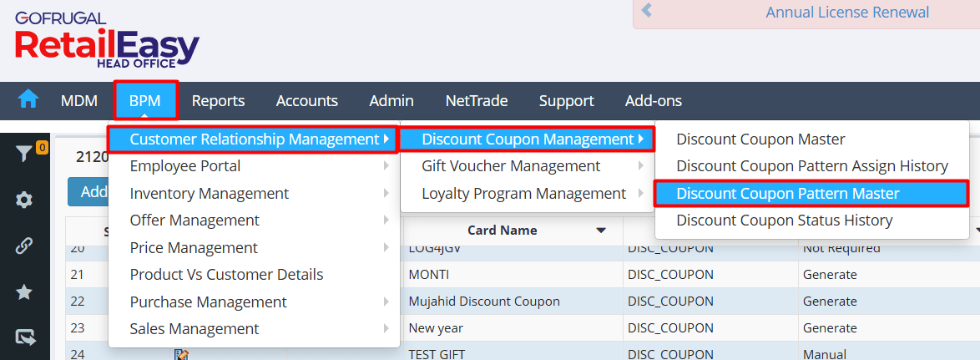The width and height of the screenshot is (980, 360).
Task: Open the Reports menu
Action: pyautogui.click(x=218, y=100)
